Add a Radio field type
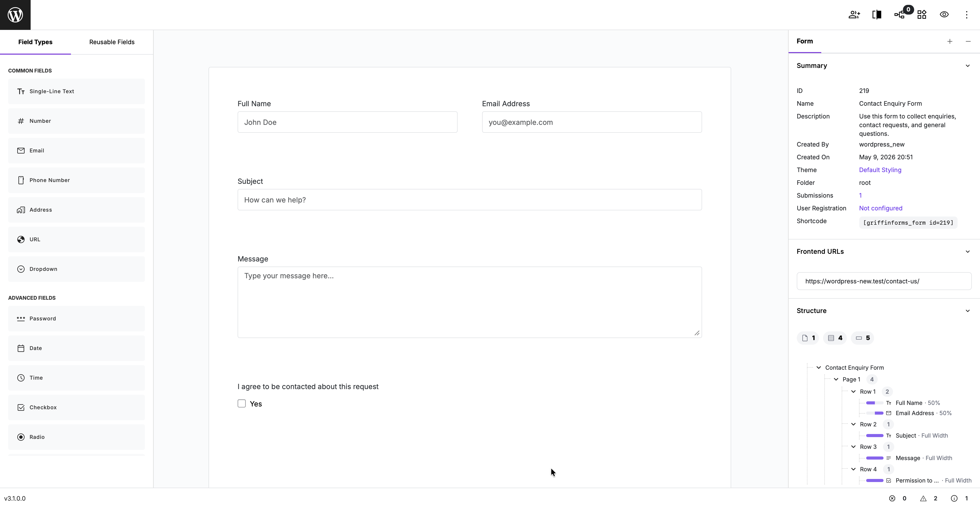The width and height of the screenshot is (980, 505). (x=77, y=437)
